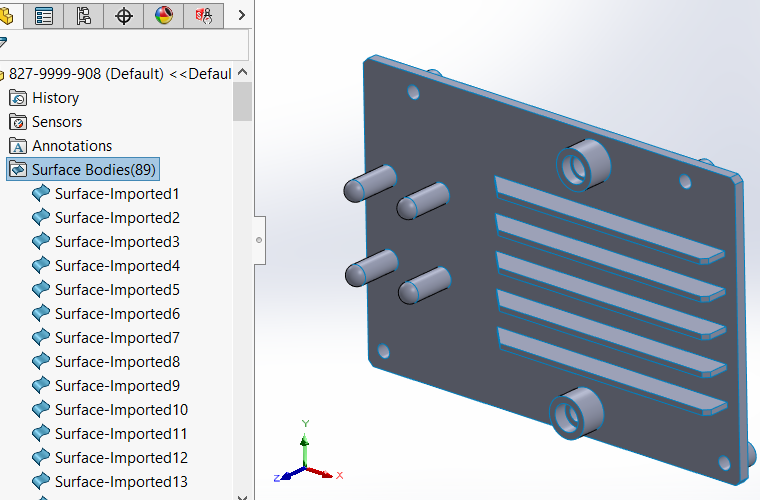Viewport: 760px width, 500px height.
Task: Click the Surface-Imported1 surface icon
Action: pyautogui.click(x=41, y=193)
